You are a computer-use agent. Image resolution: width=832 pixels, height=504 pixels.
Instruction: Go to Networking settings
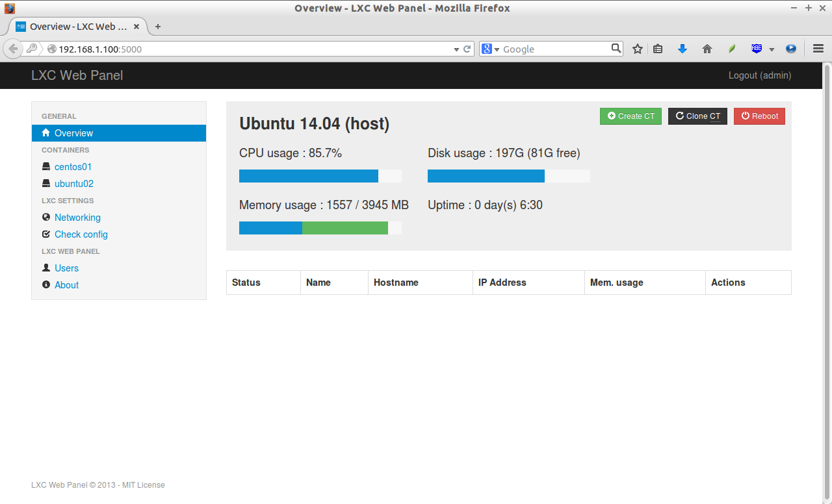(77, 218)
